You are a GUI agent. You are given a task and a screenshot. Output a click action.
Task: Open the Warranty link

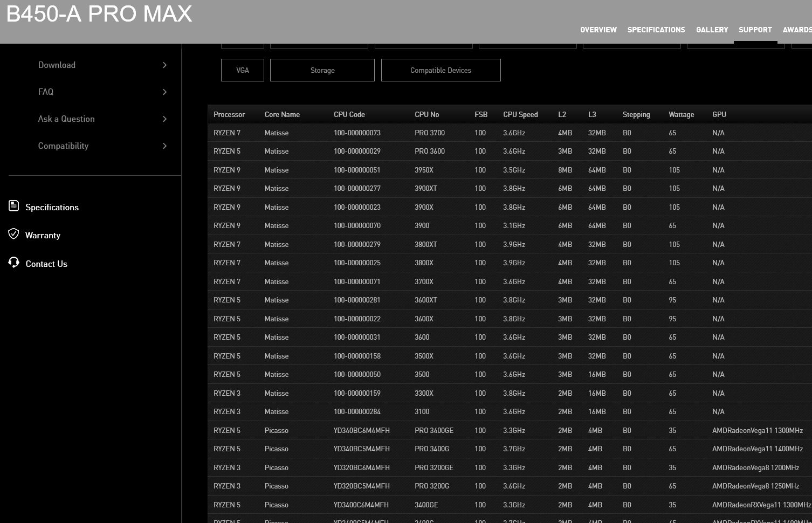coord(43,235)
